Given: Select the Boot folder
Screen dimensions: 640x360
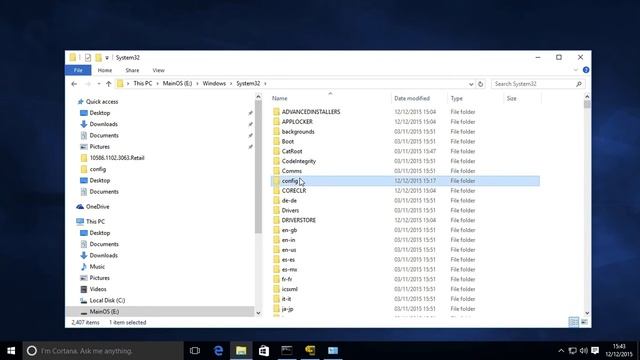Looking at the screenshot, I should coord(288,141).
